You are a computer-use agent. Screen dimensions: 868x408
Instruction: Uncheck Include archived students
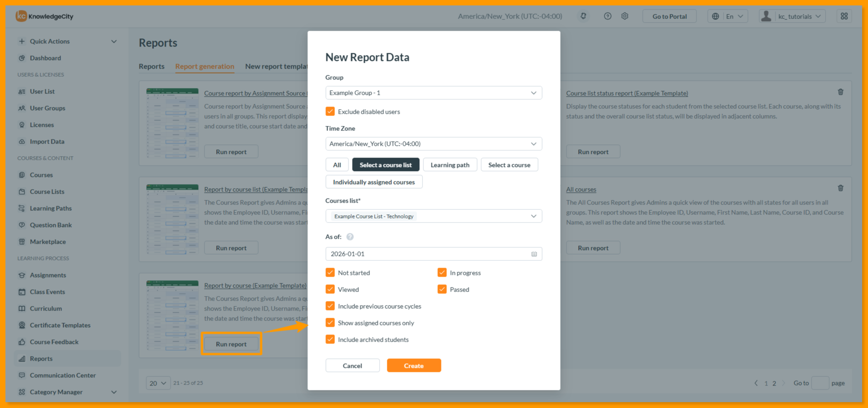tap(330, 339)
